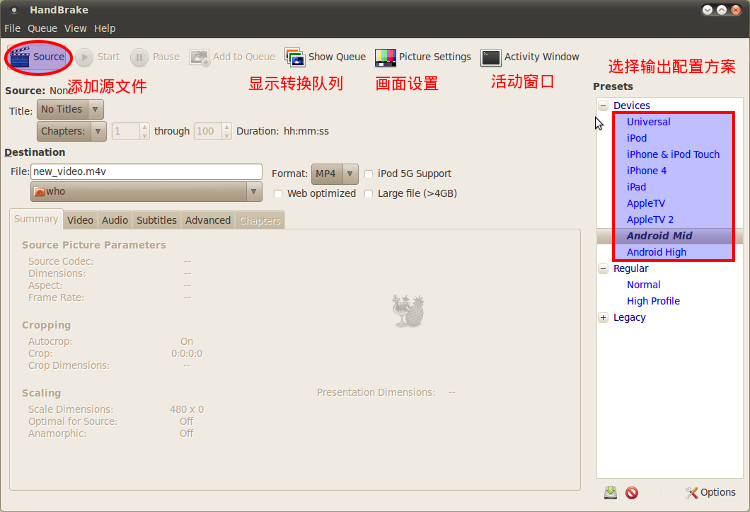Switch to the Advanced tab

pyautogui.click(x=208, y=221)
